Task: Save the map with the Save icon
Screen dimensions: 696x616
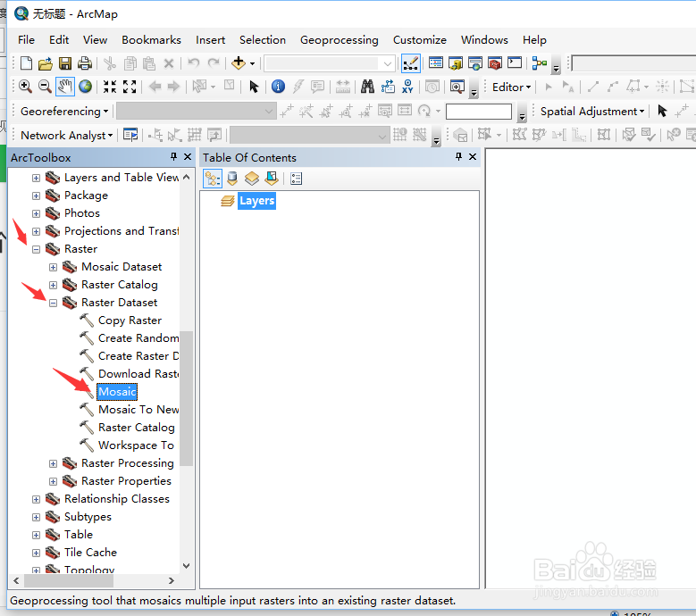Action: tap(65, 63)
